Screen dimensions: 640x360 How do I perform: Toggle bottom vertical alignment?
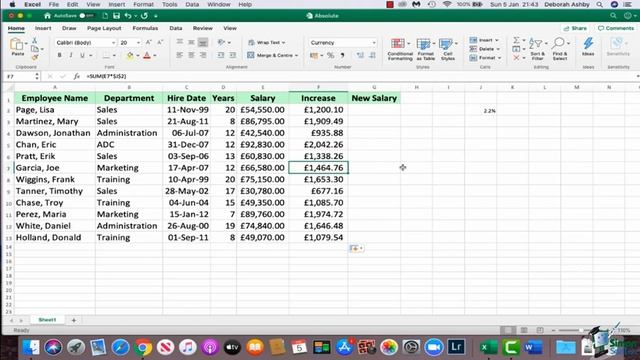click(x=203, y=42)
